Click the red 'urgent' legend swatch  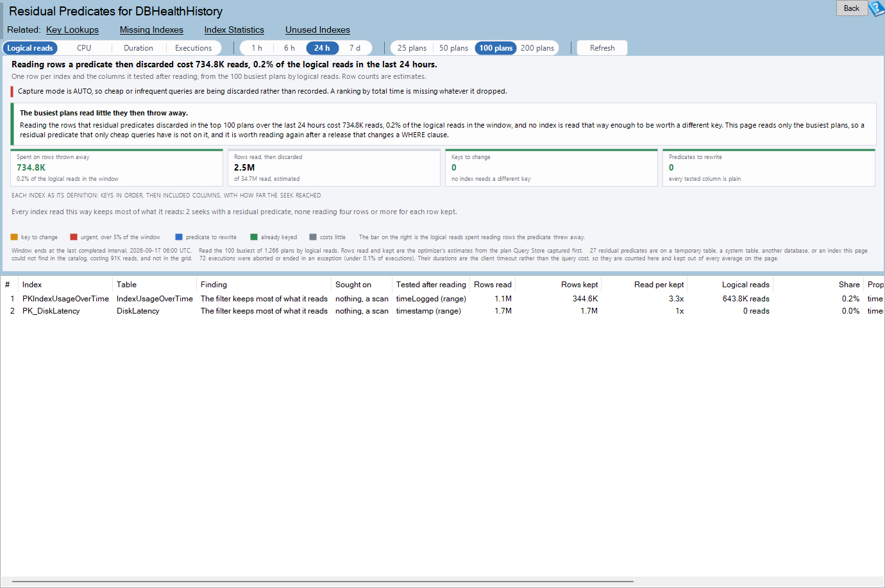pos(74,237)
